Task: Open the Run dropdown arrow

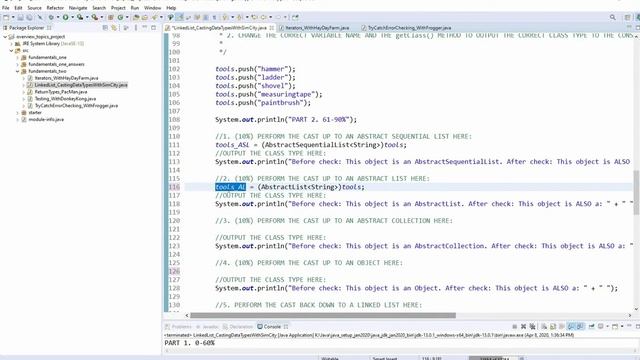Action: click(x=72, y=17)
